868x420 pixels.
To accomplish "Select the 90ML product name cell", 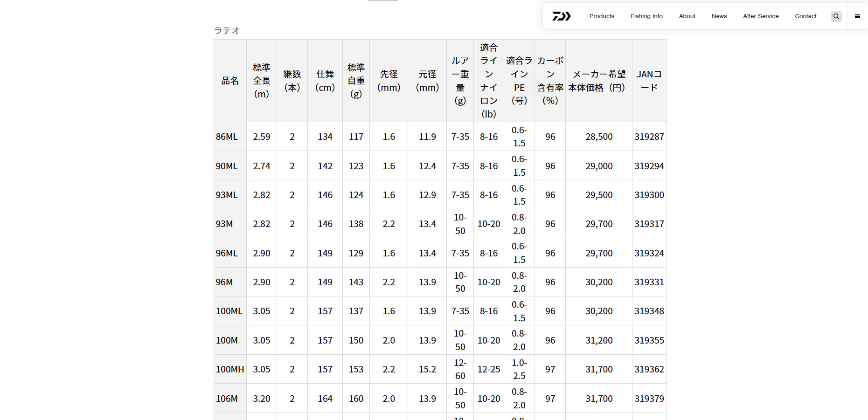I will point(230,166).
